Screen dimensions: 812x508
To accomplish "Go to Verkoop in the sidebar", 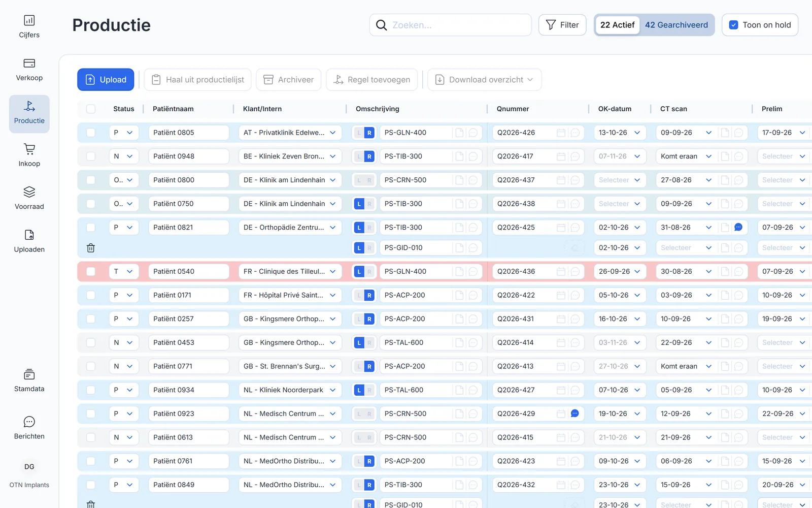I will 29,70.
